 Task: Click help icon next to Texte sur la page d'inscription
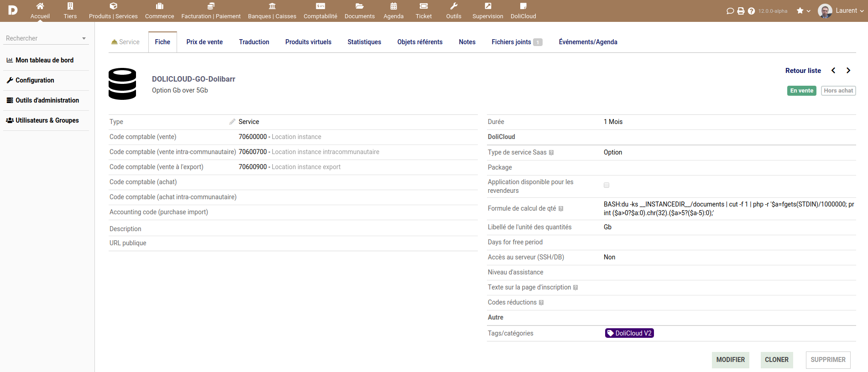point(575,288)
